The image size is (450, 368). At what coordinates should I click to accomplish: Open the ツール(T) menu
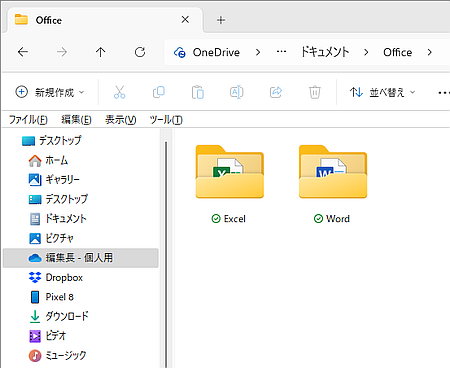pyautogui.click(x=166, y=120)
